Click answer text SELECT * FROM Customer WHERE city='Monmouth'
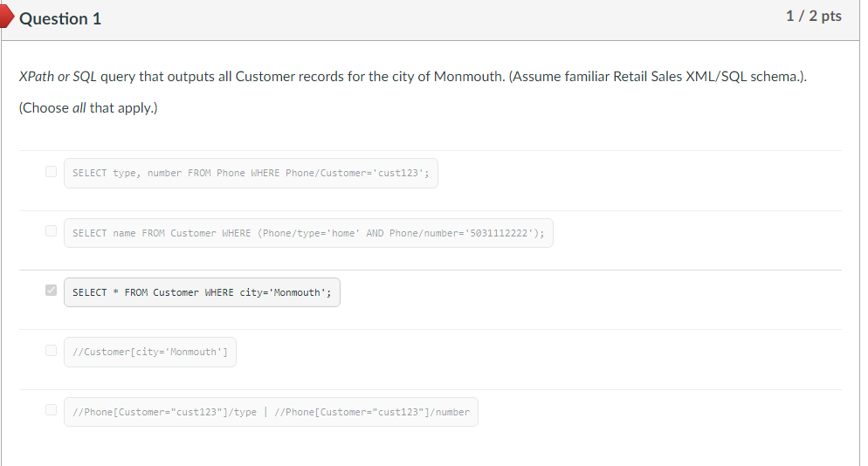The width and height of the screenshot is (868, 466). (x=202, y=292)
